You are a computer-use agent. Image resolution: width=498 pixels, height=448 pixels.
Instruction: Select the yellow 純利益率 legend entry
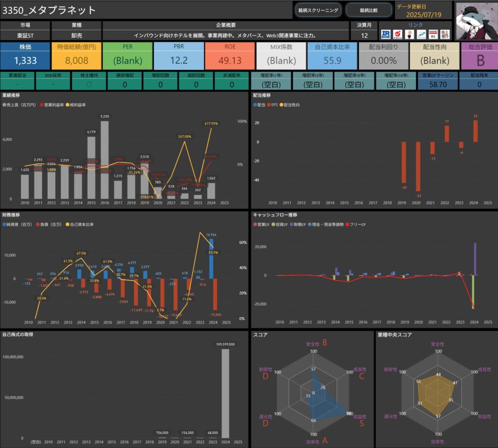coord(75,105)
